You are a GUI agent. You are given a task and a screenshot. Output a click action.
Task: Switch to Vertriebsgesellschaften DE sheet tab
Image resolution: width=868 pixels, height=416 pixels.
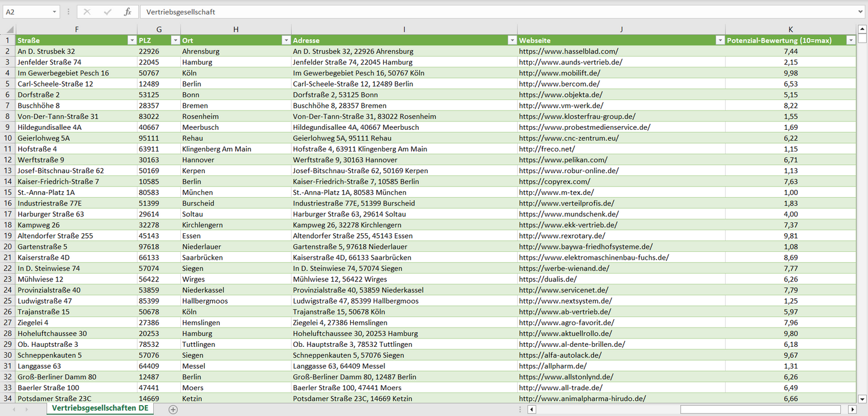[99, 409]
